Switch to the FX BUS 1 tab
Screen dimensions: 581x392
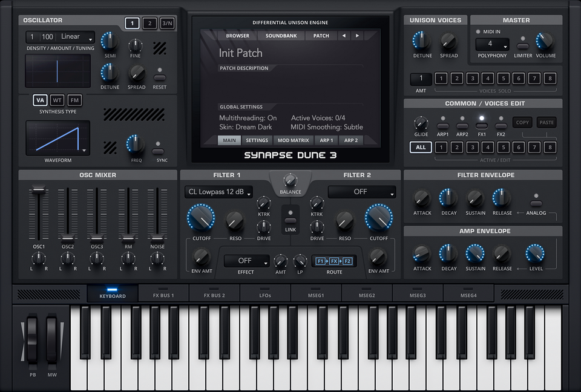[163, 293]
